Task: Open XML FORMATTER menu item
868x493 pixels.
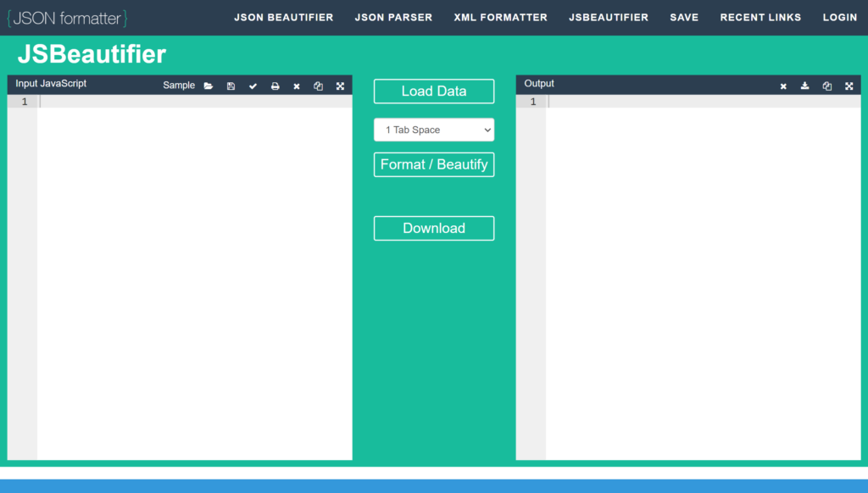Action: tap(500, 18)
